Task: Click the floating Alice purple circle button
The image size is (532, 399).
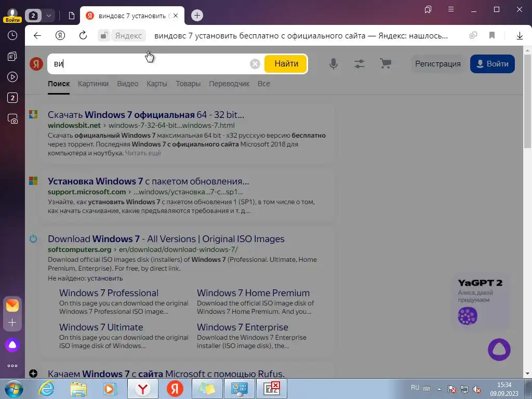Action: 499,350
